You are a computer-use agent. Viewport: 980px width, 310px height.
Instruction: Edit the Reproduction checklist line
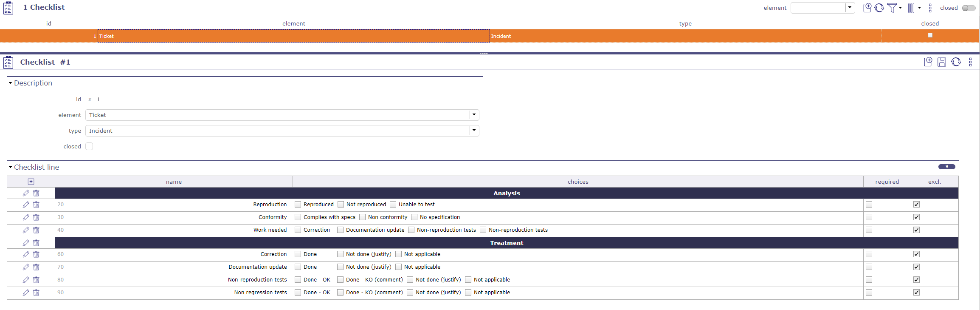coord(26,205)
